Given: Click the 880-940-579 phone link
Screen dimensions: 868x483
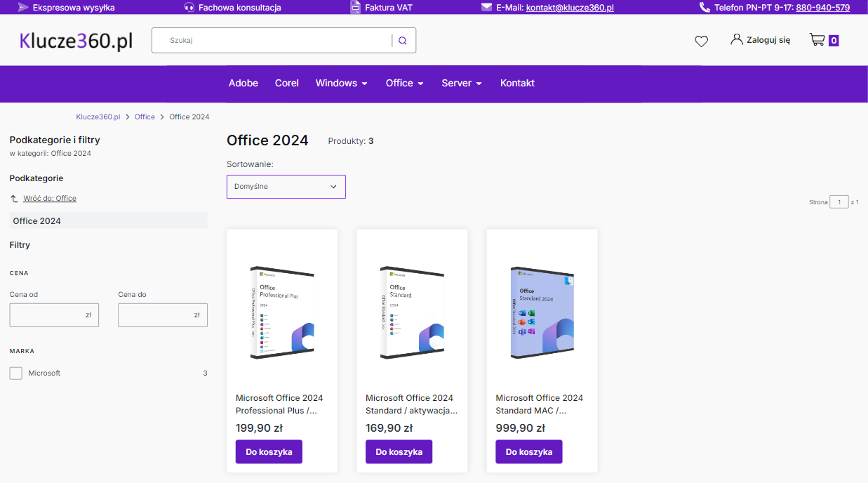Looking at the screenshot, I should pos(822,8).
